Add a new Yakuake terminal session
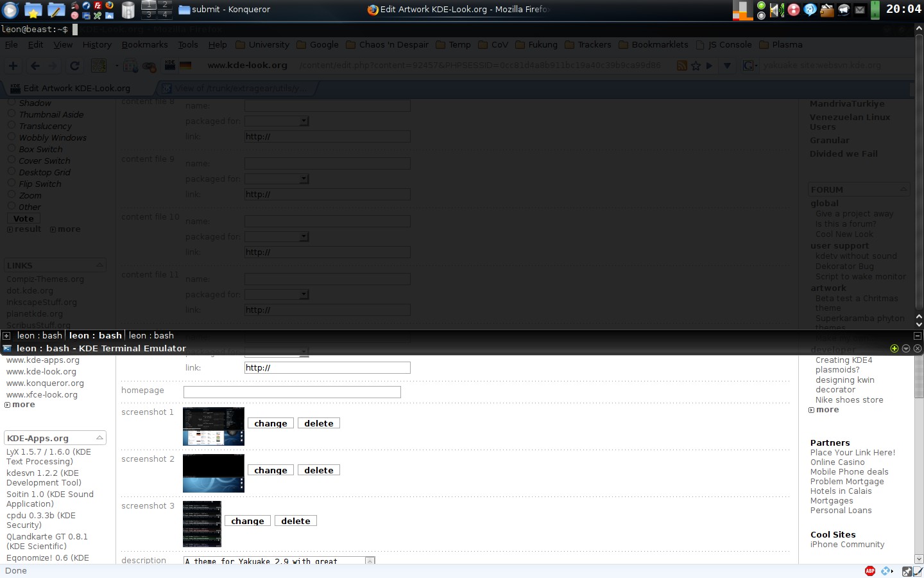The image size is (924, 578). [6, 335]
